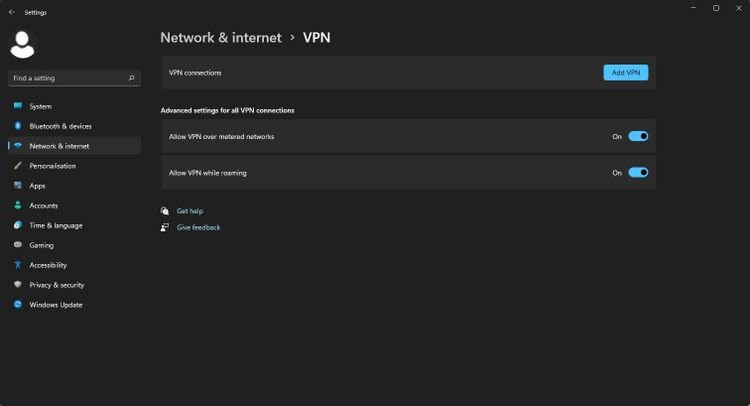Select the Time & language globe icon
Screen dimensions: 750x406
[18, 225]
